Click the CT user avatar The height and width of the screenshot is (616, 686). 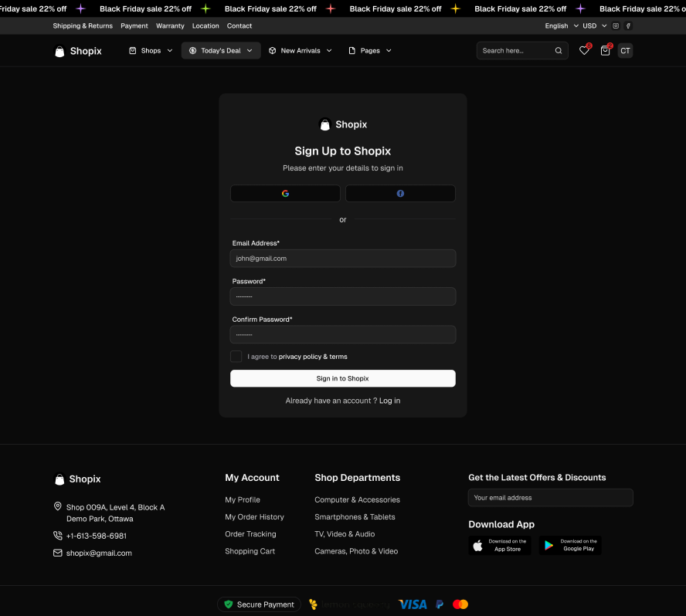pos(625,51)
